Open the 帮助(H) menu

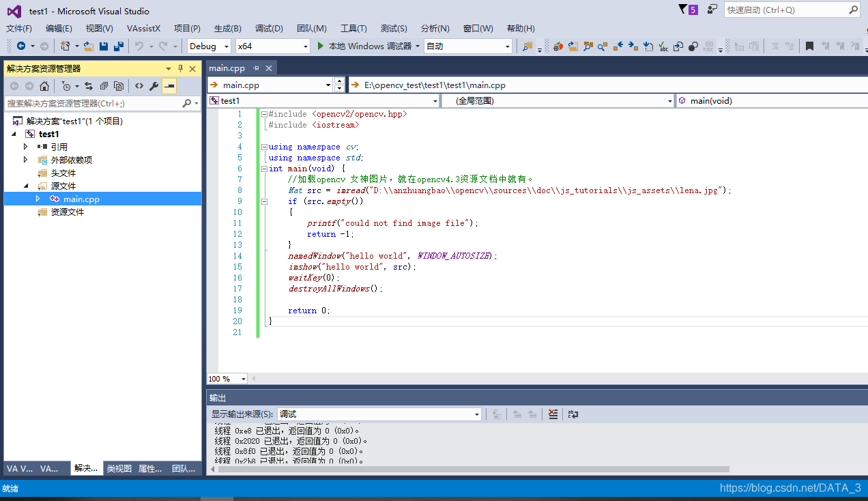click(521, 28)
